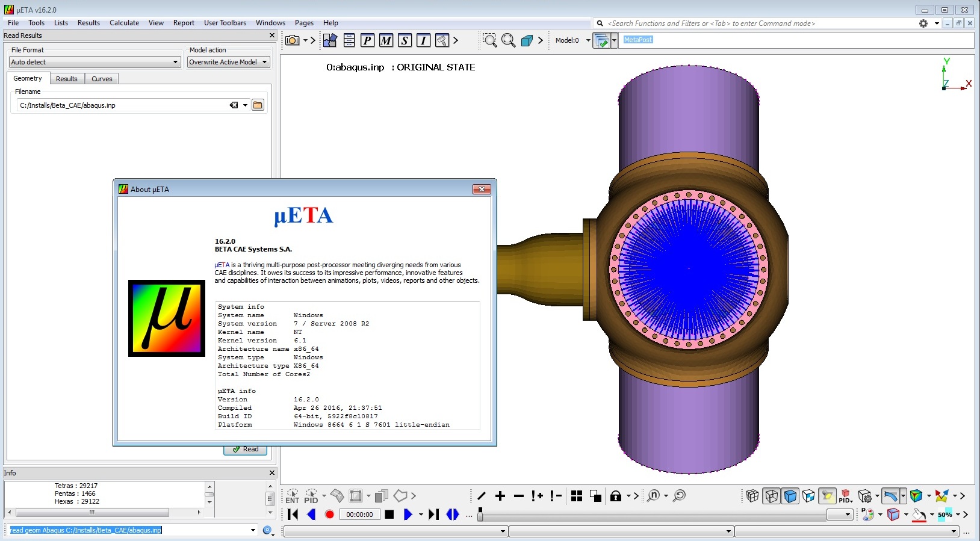Toggle blue shaded cube display mode
Screen dimensions: 980x541
point(790,496)
